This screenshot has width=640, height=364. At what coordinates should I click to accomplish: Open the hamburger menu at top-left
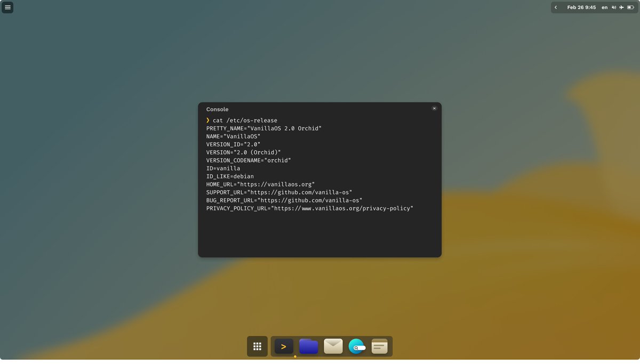(7, 7)
